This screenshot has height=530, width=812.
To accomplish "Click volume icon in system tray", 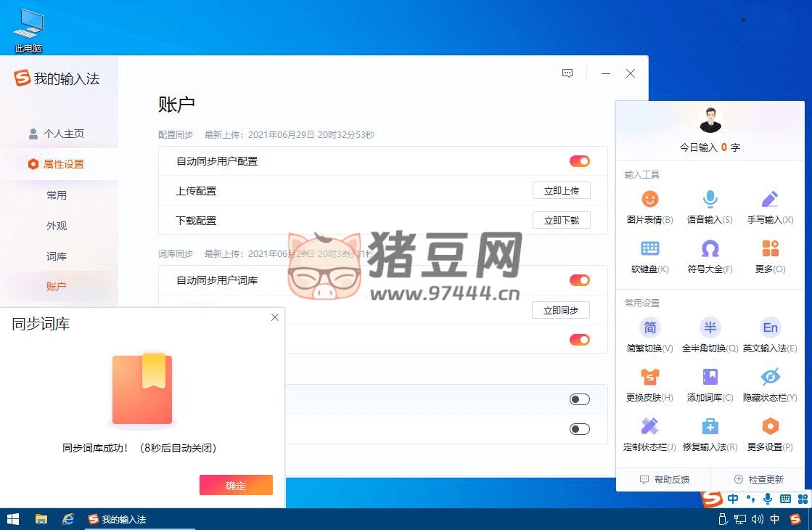I will point(757,518).
